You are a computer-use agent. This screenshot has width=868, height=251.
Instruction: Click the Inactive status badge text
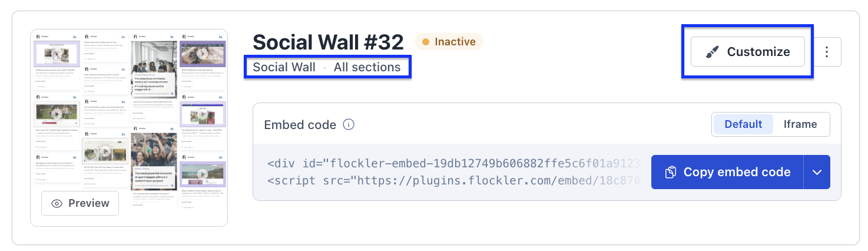[455, 42]
